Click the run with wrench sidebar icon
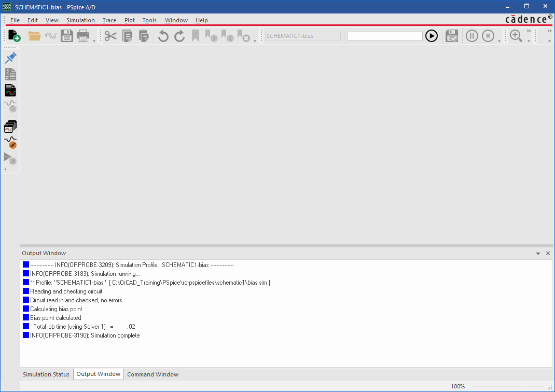The image size is (555, 392). (10, 159)
